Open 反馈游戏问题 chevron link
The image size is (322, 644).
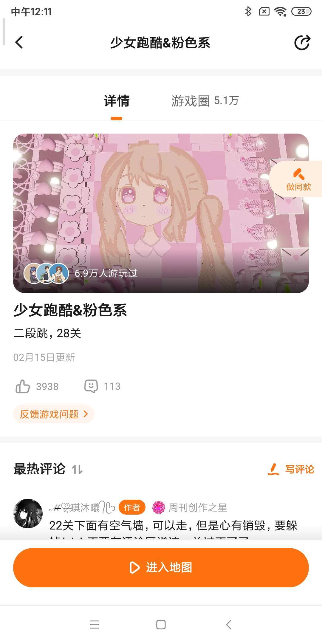click(54, 414)
